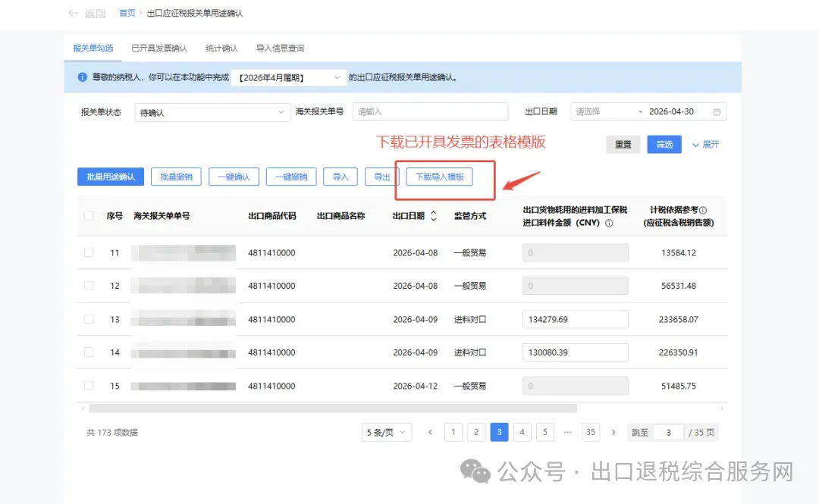Open the 报关单状态 待确认 dropdown
Screen dimensions: 819x504
[x=212, y=112]
